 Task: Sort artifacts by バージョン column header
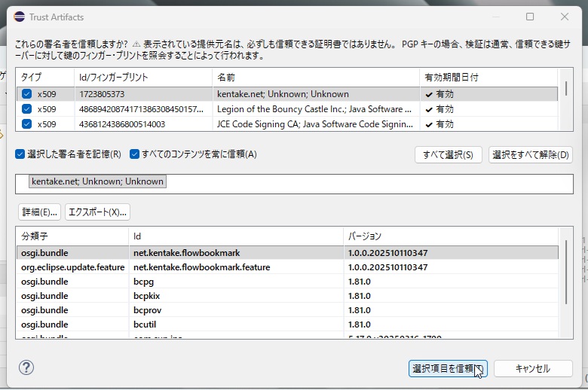click(365, 236)
